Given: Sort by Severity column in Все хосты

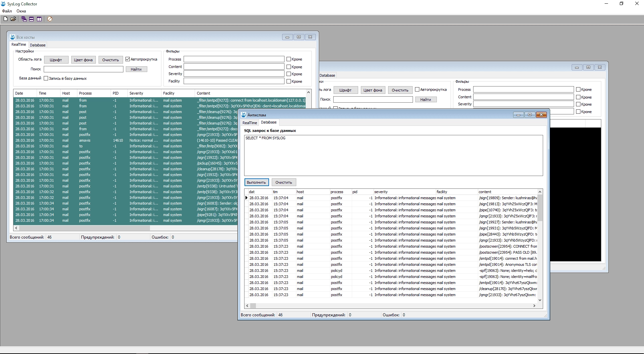Looking at the screenshot, I should tap(145, 93).
